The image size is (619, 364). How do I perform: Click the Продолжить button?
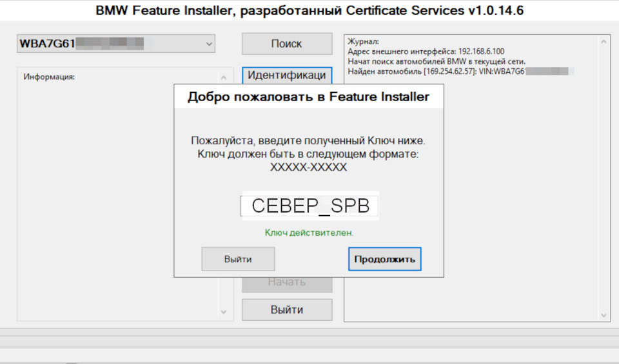[385, 259]
